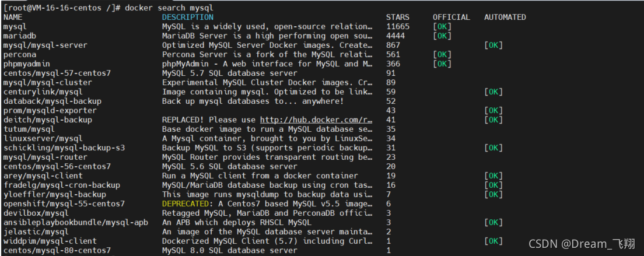This screenshot has width=644, height=256.
Task: Click the 'docker search mysql' command text
Action: point(169,8)
